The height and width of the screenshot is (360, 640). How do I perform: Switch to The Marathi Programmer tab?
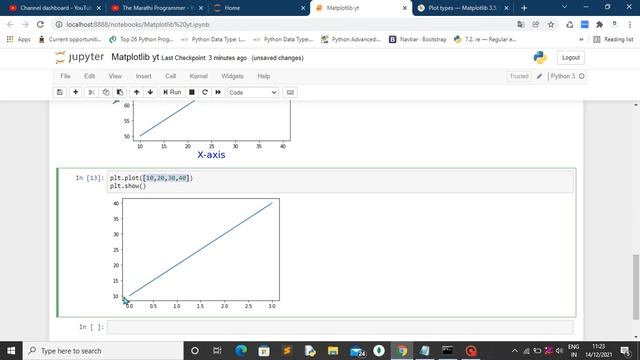(x=158, y=8)
